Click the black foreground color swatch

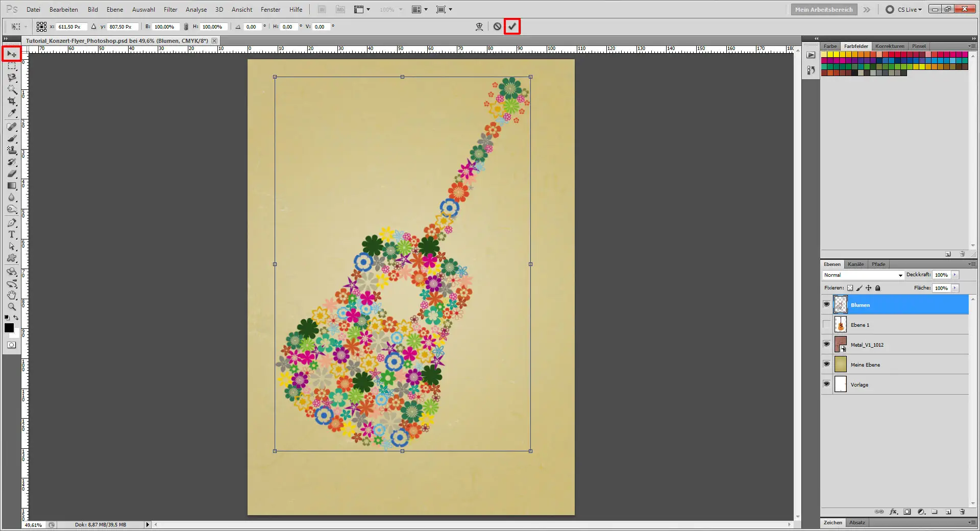click(9, 328)
